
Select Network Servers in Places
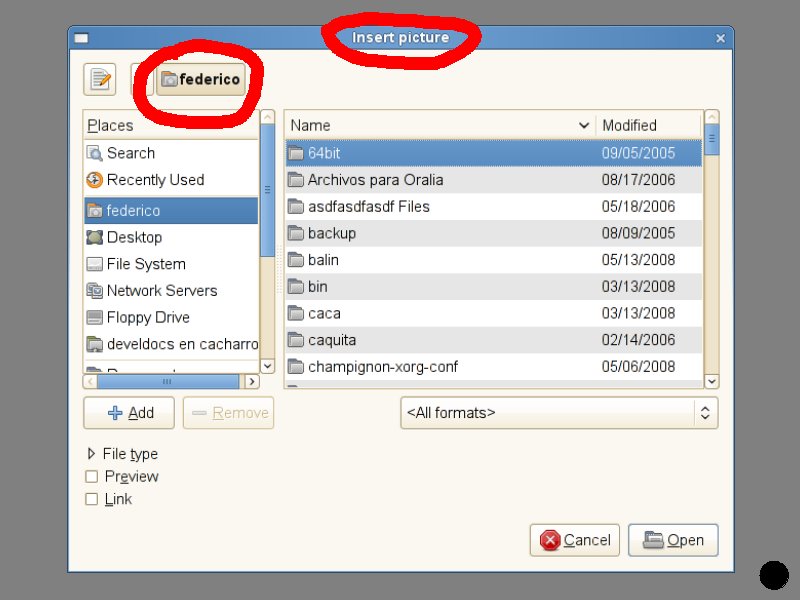pyautogui.click(x=161, y=291)
